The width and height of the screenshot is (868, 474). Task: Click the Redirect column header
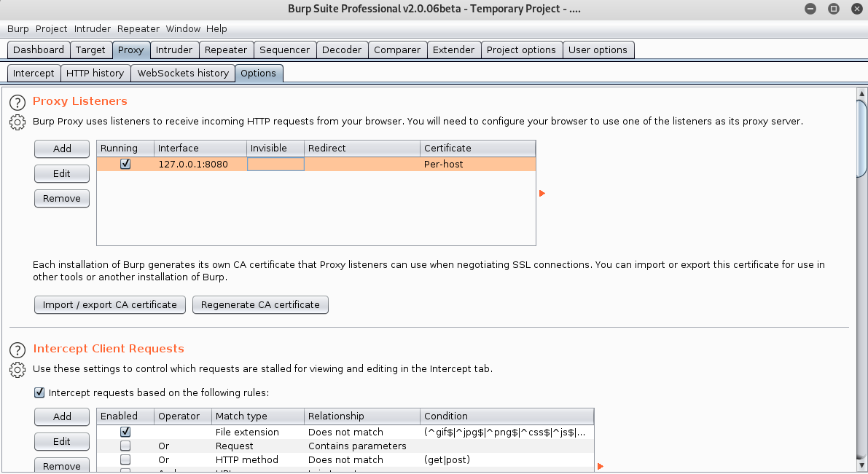coord(362,149)
